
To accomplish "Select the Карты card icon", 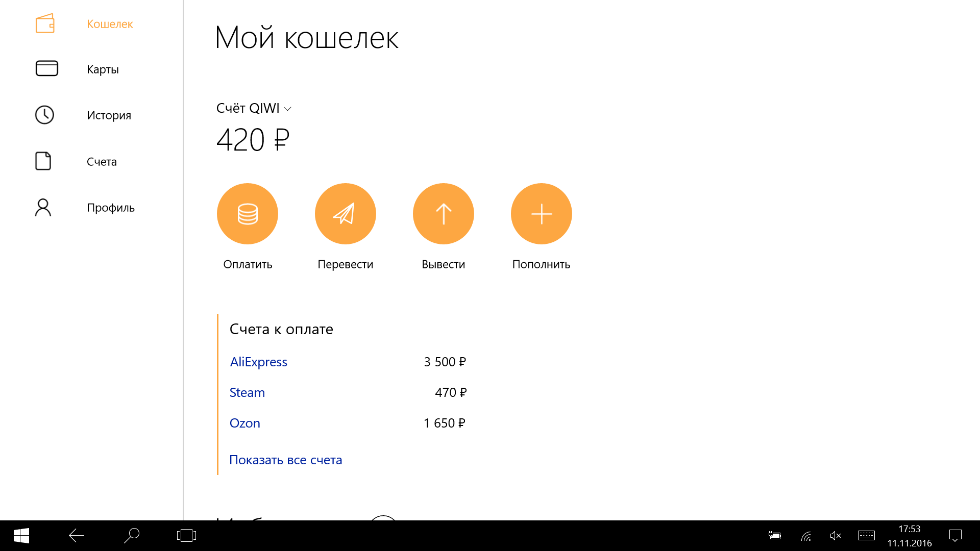I will click(x=46, y=68).
